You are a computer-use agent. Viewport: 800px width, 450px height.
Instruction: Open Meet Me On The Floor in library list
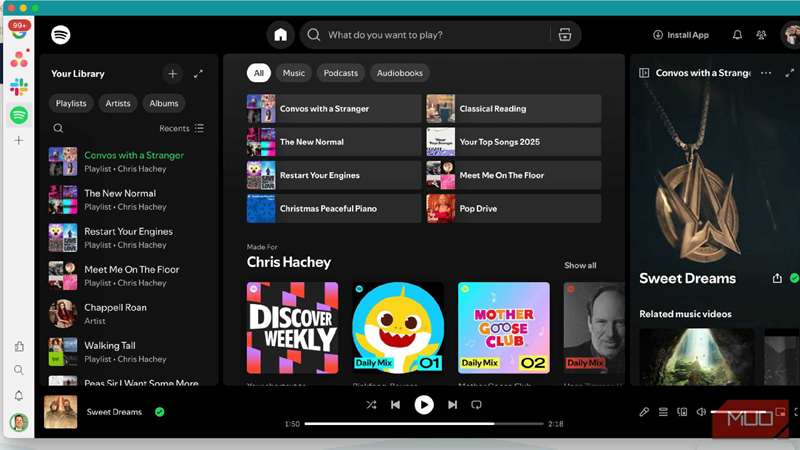pos(130,276)
